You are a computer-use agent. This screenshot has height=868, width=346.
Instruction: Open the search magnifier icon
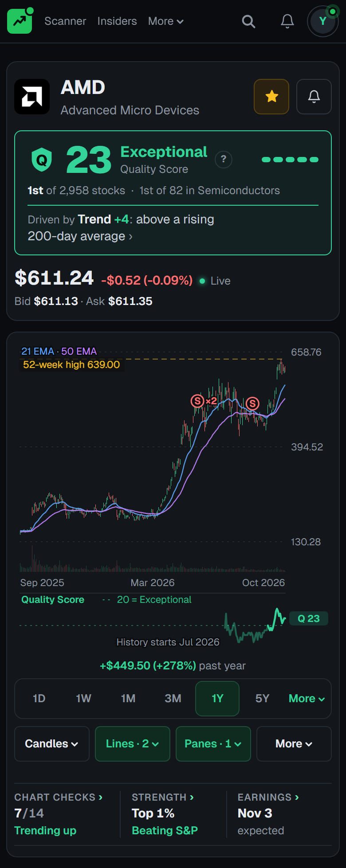coord(248,21)
